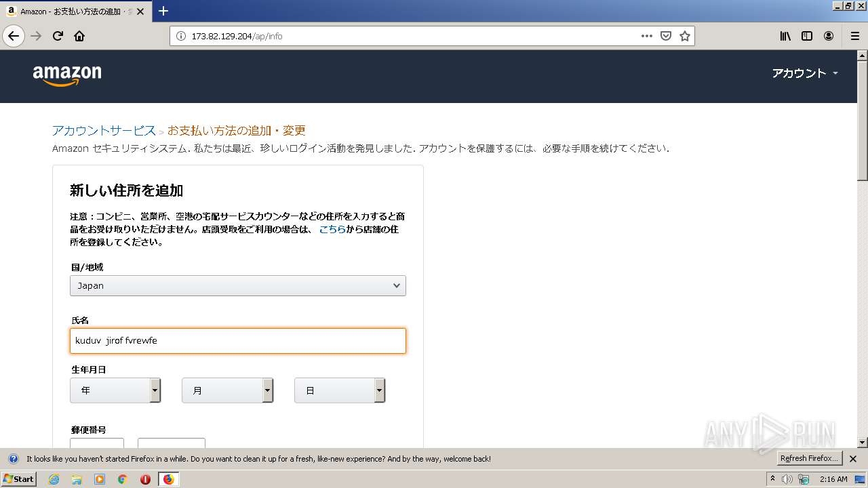Click the Refresh Firefox button
The image size is (868, 488).
810,459
